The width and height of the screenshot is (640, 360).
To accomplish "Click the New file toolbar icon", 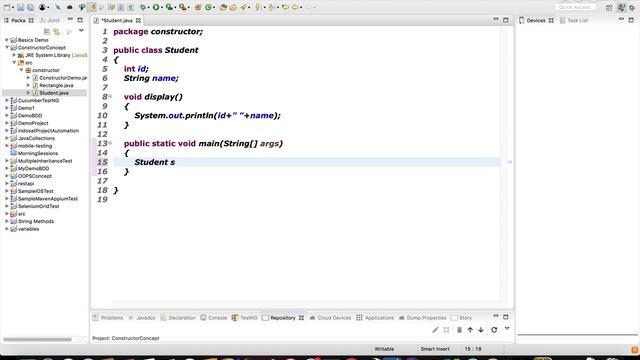I will coord(7,7).
